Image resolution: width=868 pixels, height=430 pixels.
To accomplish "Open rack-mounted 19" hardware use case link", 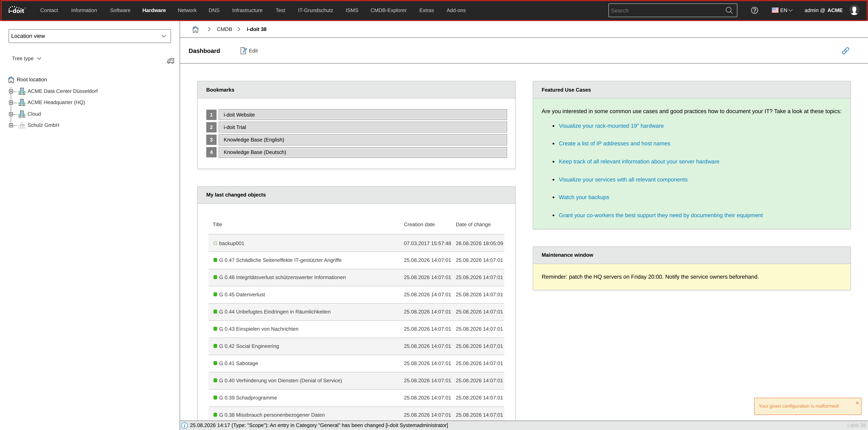I will click(x=611, y=126).
